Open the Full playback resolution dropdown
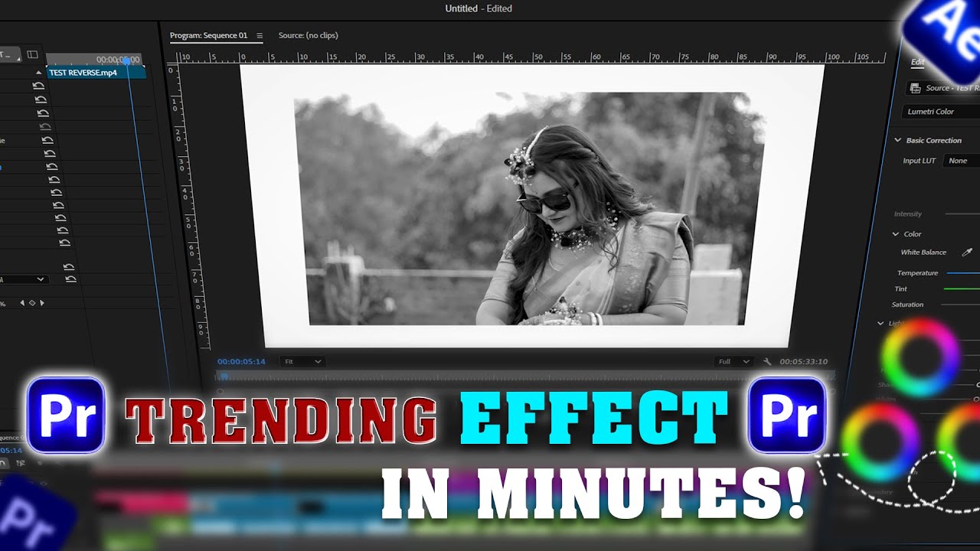 pyautogui.click(x=733, y=361)
